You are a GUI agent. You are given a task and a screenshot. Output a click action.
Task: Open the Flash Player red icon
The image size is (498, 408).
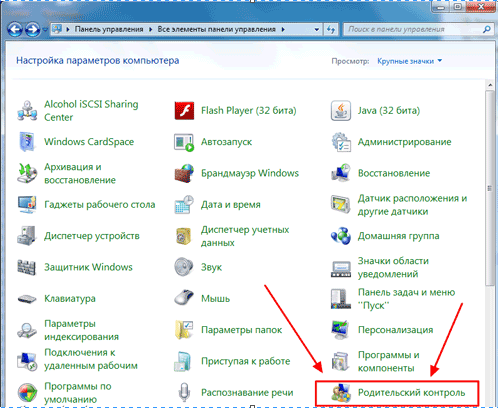click(x=184, y=111)
